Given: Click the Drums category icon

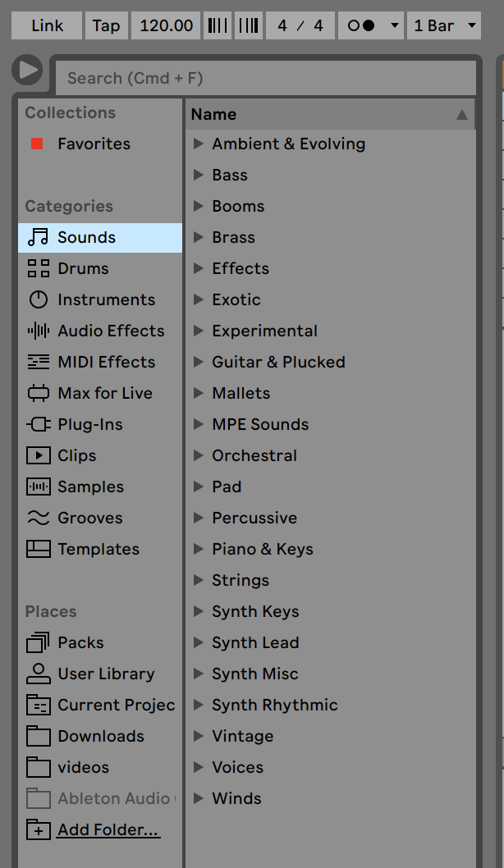Looking at the screenshot, I should point(38,268).
